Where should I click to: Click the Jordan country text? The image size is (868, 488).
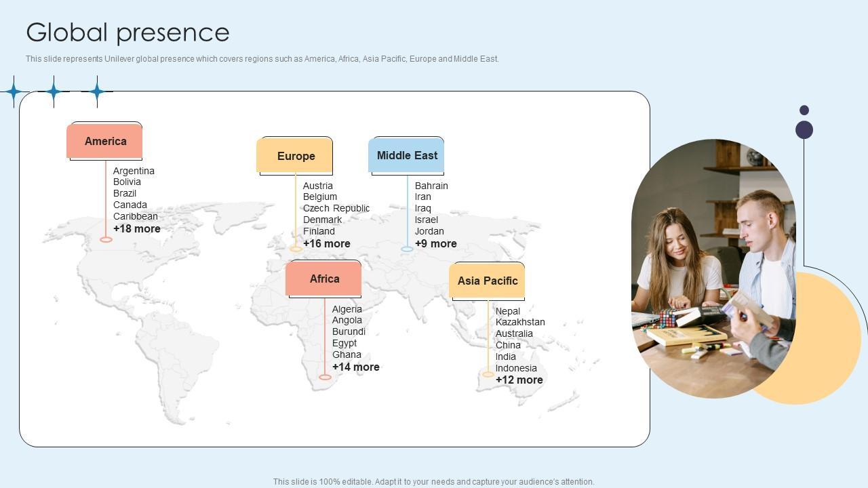point(429,231)
